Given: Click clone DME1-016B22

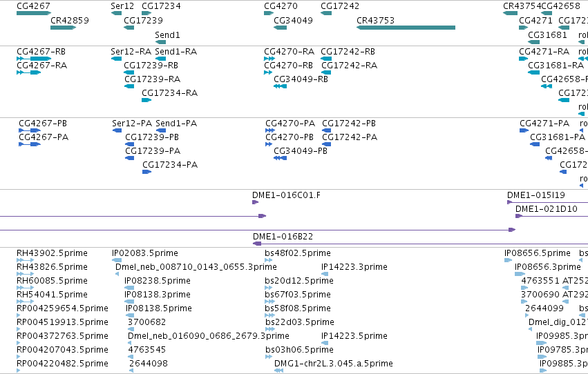Looking at the screenshot, I should click(420, 244).
